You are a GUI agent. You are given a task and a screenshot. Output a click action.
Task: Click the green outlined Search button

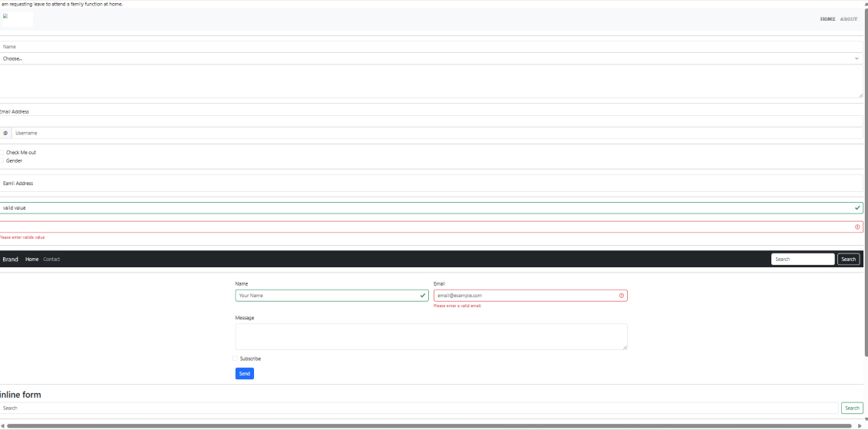852,408
